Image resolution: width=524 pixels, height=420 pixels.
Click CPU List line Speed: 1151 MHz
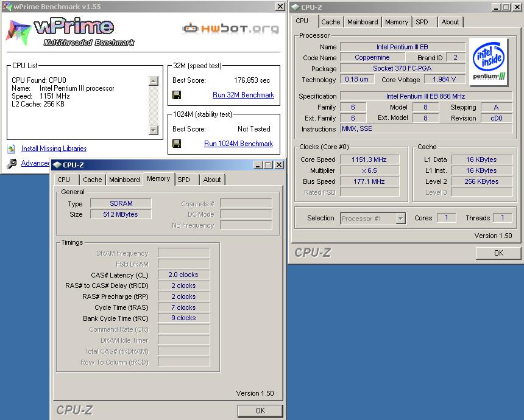pos(41,97)
